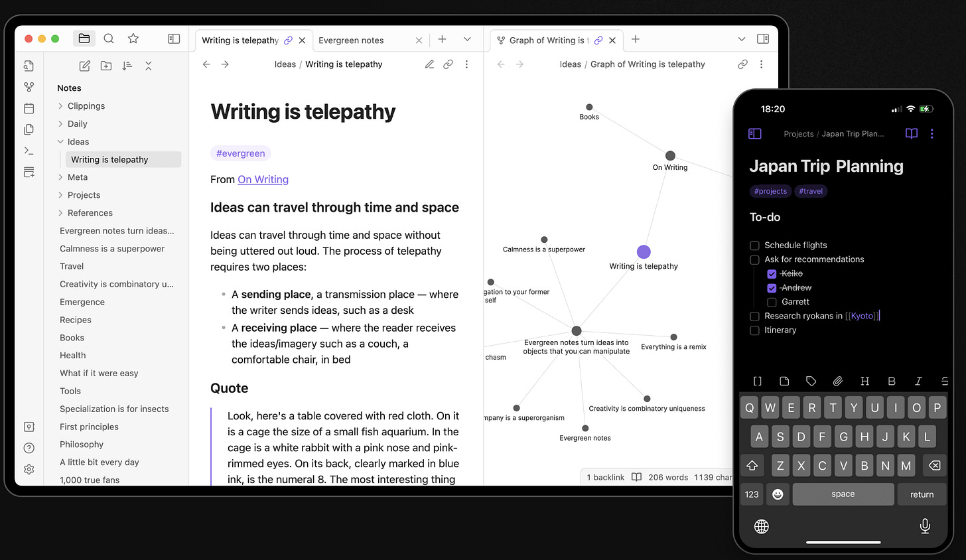This screenshot has width=966, height=560.
Task: Open the help question mark icon
Action: coord(29,448)
